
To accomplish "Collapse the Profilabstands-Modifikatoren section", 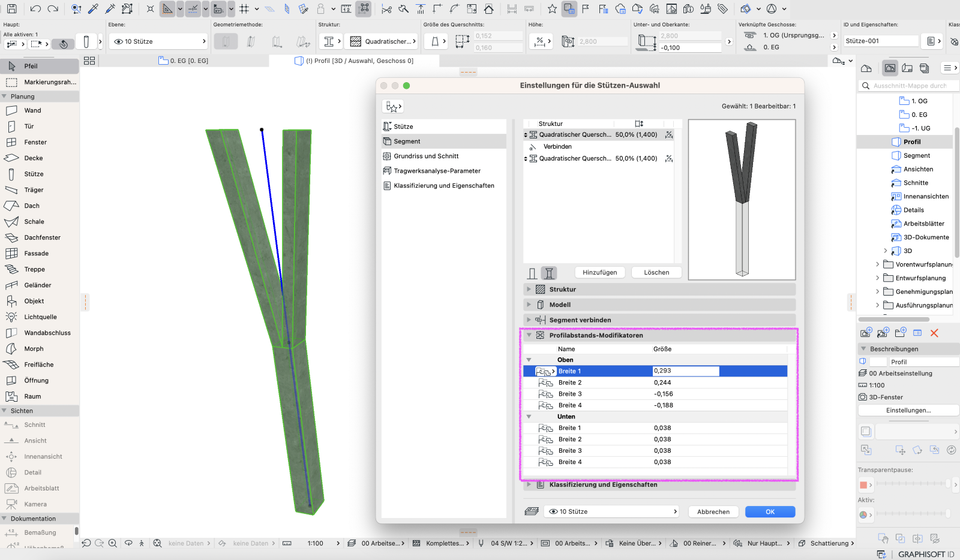I will [529, 335].
